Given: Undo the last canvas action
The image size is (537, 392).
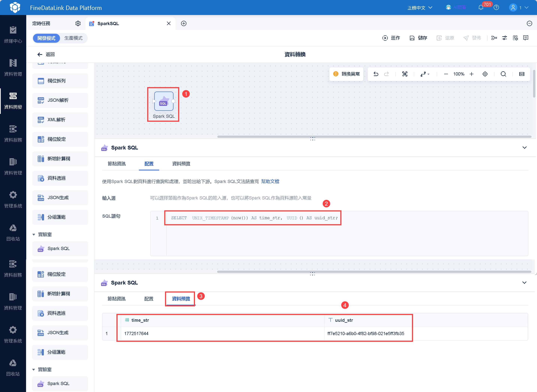Looking at the screenshot, I should click(376, 74).
